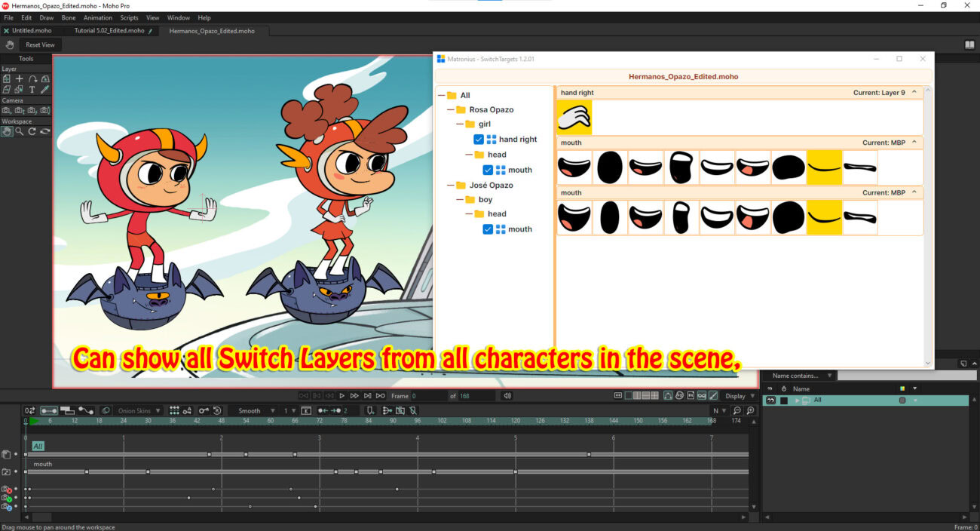Collapse the 'boy' folder

coord(460,200)
